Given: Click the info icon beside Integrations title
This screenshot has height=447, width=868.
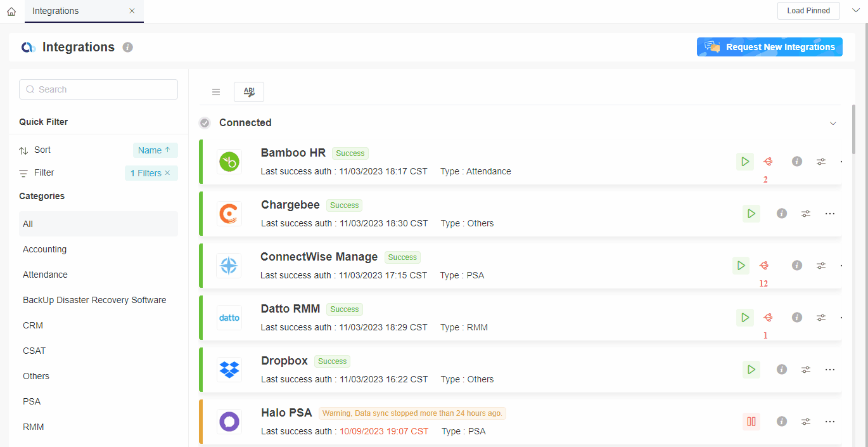Looking at the screenshot, I should tap(128, 48).
